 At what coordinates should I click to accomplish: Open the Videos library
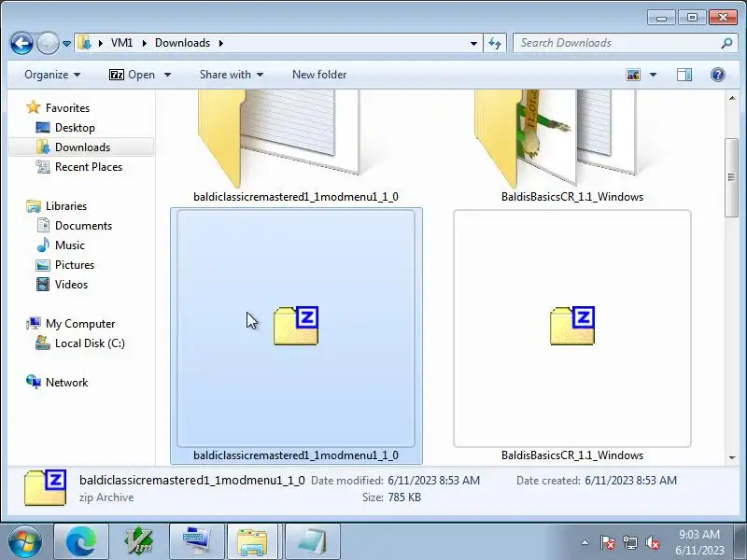click(72, 285)
